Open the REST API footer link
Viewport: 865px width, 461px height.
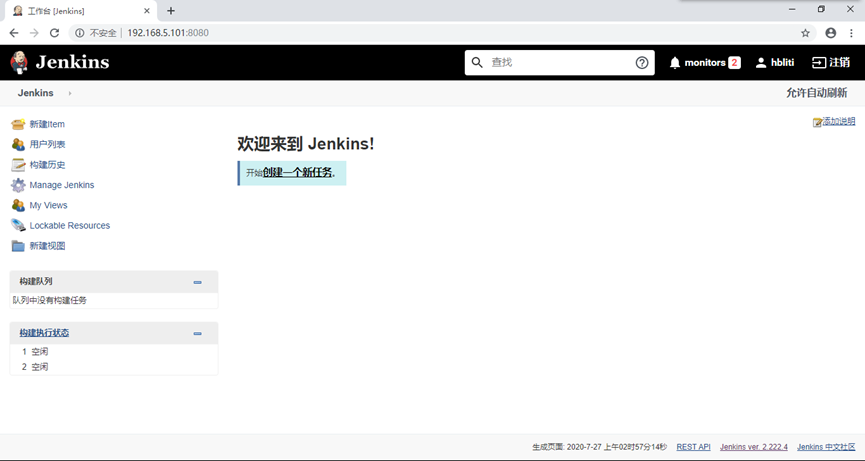[693, 447]
